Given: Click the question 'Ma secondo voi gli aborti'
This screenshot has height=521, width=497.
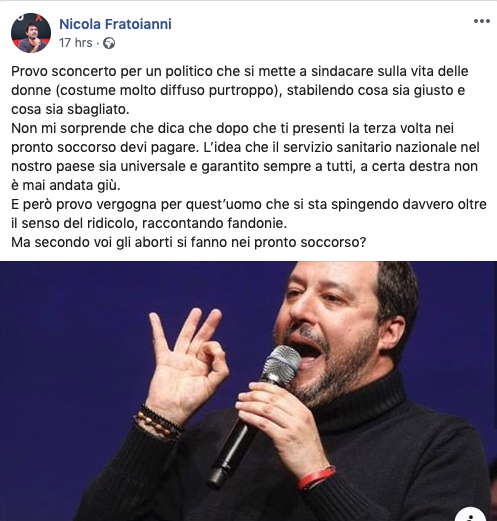Looking at the screenshot, I should point(189,242).
